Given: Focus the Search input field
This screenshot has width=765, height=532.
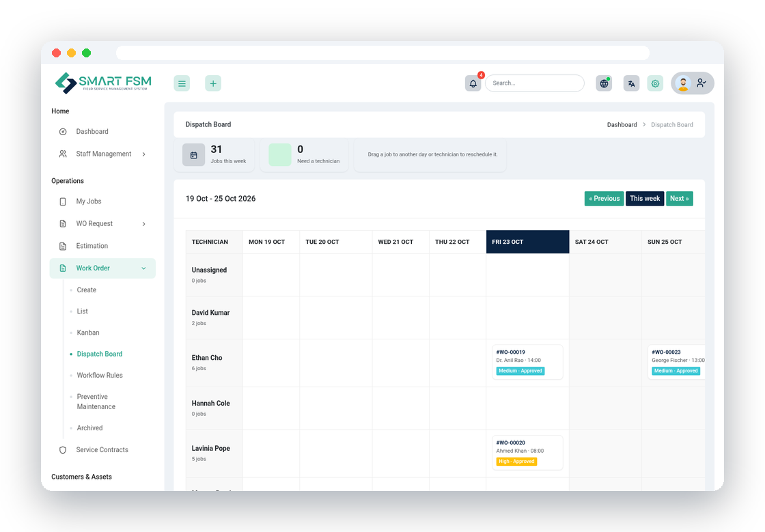Looking at the screenshot, I should [535, 83].
